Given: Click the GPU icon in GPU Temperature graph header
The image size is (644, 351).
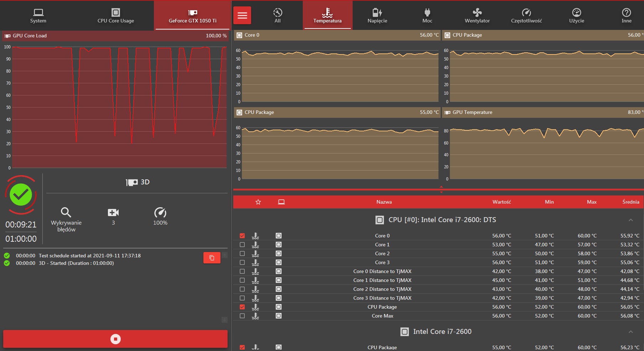Looking at the screenshot, I should tap(447, 112).
